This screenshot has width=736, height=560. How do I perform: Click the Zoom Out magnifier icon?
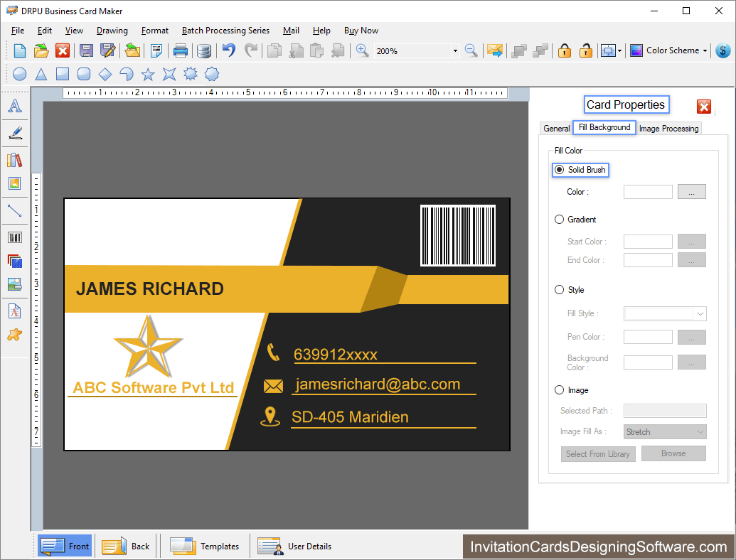click(471, 50)
